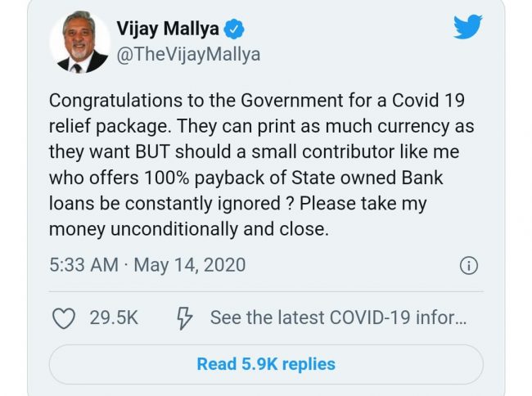Click the capitalized word BUT

pos(152,151)
